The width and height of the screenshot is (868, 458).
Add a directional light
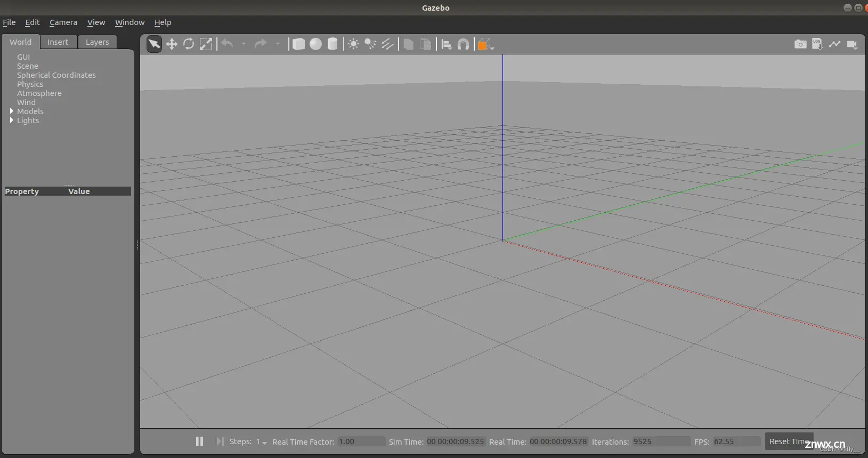(387, 44)
